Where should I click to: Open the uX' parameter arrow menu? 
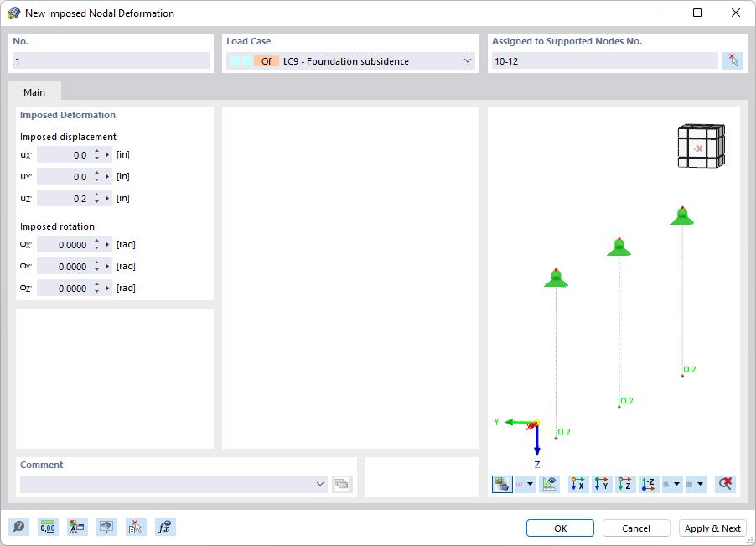coord(107,155)
